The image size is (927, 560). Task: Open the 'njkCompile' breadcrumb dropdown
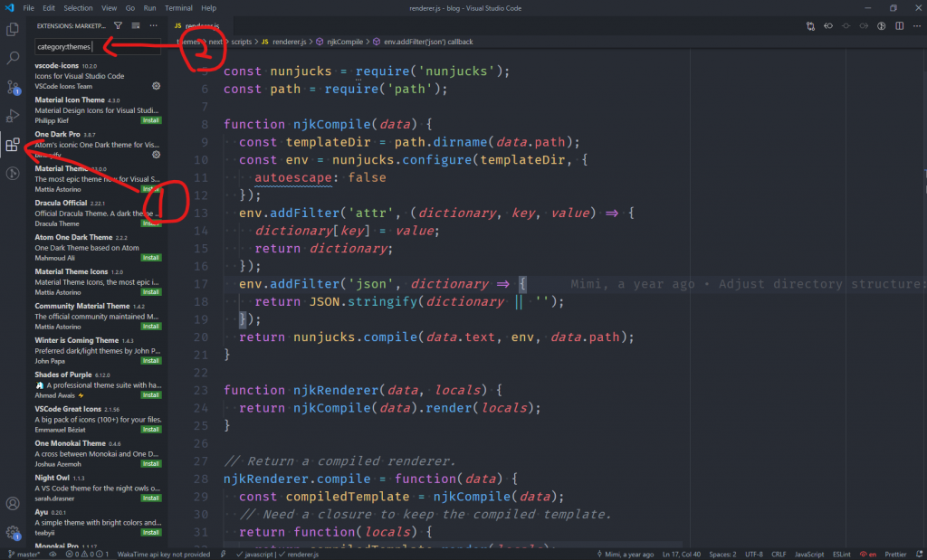[x=340, y=42]
